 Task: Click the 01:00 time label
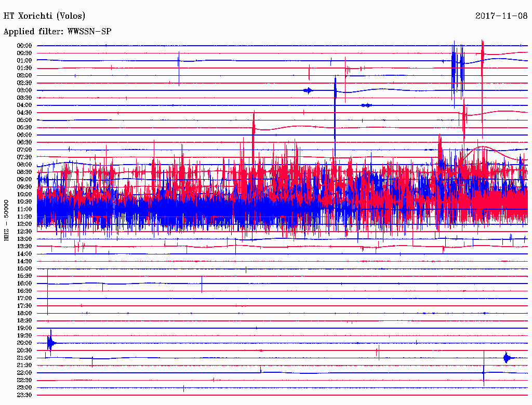(x=24, y=60)
